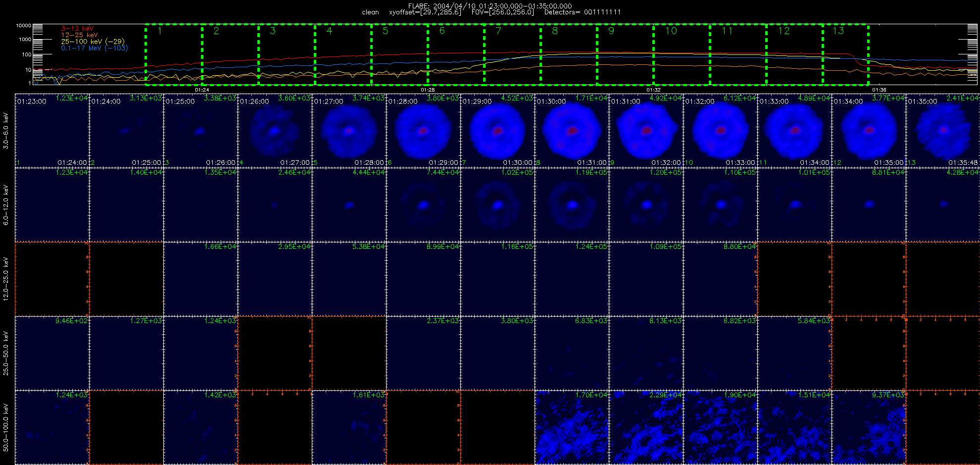Image resolution: width=980 pixels, height=465 pixels.
Task: Click the 10000 y-axis label on the lightcurve
Action: pos(24,25)
